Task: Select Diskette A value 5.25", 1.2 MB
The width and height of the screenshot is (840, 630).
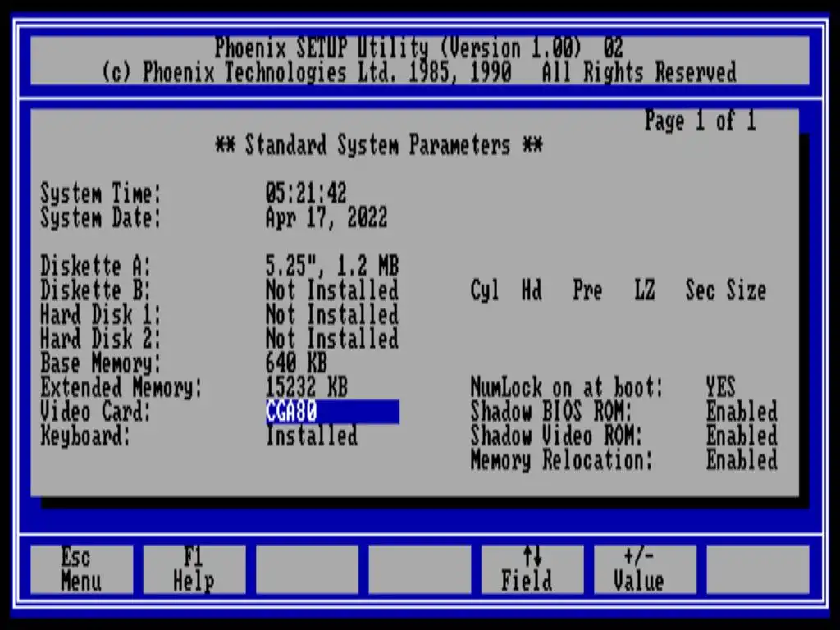Action: click(x=331, y=266)
